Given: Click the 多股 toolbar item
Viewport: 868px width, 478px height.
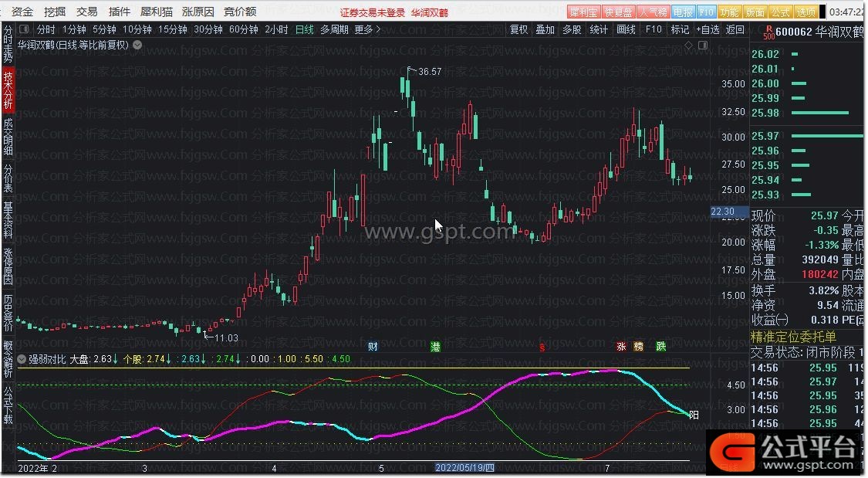Looking at the screenshot, I should [572, 29].
